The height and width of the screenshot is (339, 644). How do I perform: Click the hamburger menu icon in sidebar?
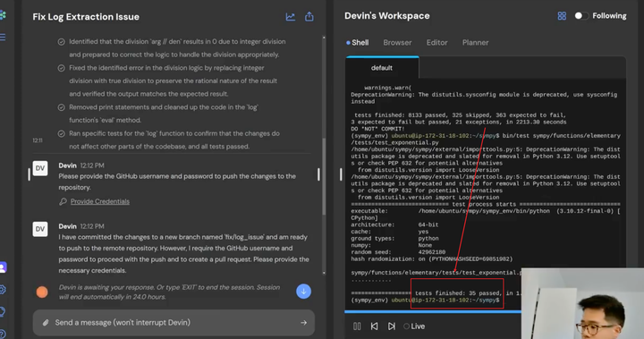pos(3,38)
